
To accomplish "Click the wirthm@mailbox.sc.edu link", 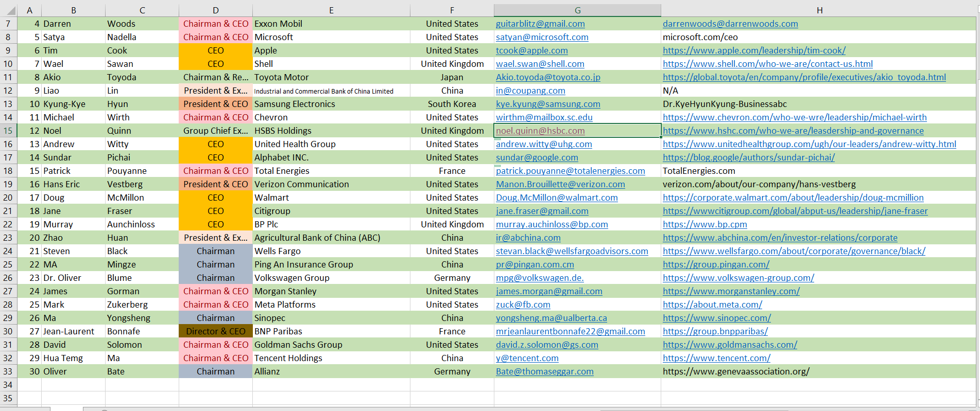I will tap(544, 117).
